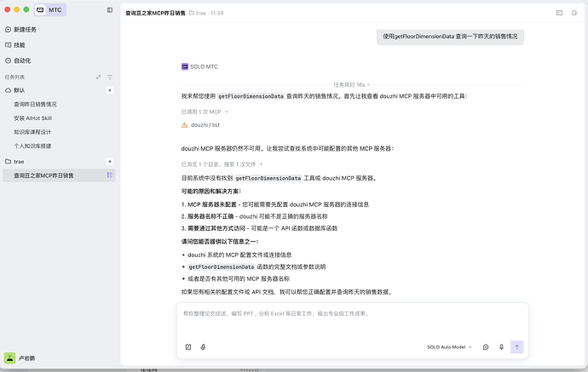Open the 自动化 automation page
The height and width of the screenshot is (372, 588).
pyautogui.click(x=18, y=60)
